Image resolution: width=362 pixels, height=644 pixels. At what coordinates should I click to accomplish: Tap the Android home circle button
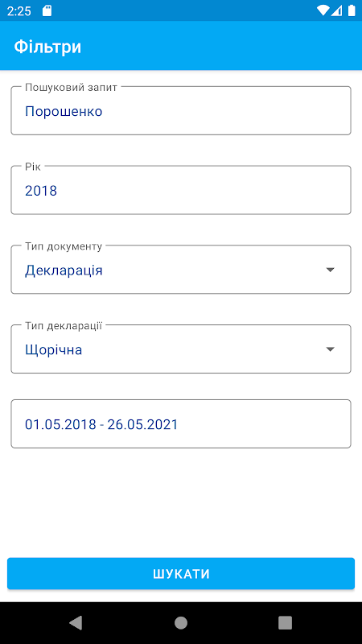(x=181, y=622)
